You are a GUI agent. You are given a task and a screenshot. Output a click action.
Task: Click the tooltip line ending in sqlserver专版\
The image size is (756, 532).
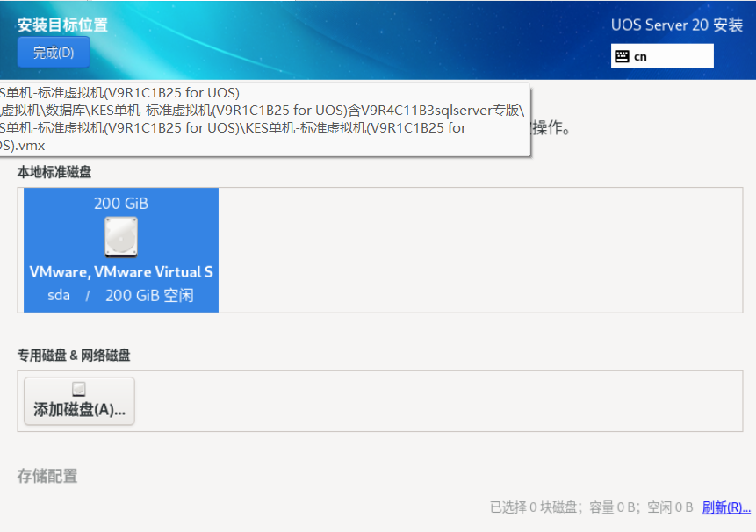pos(262,111)
